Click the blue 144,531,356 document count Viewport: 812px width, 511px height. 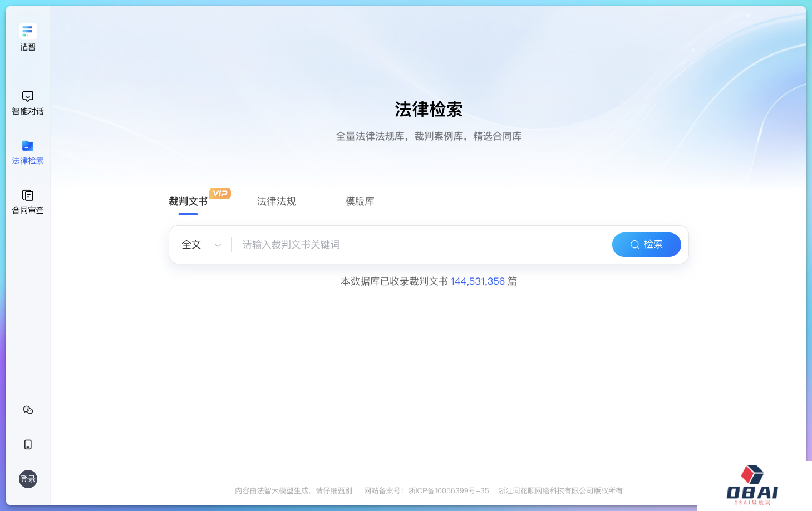(478, 281)
